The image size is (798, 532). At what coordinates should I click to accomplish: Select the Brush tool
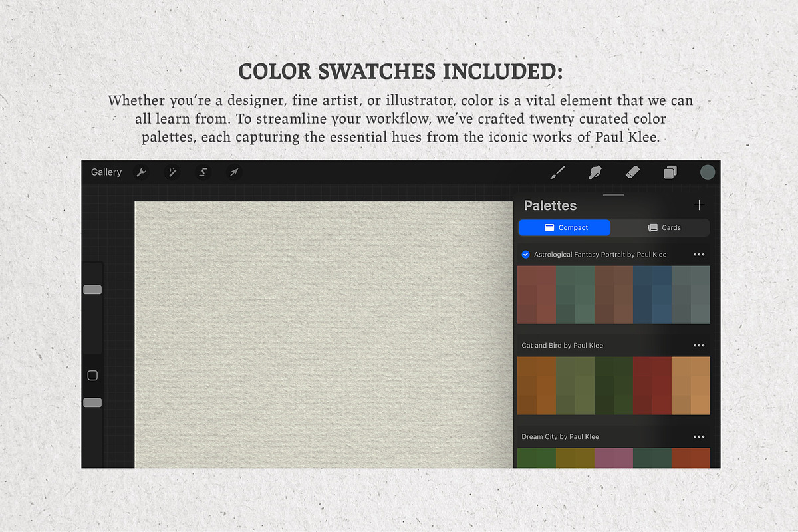tap(557, 172)
